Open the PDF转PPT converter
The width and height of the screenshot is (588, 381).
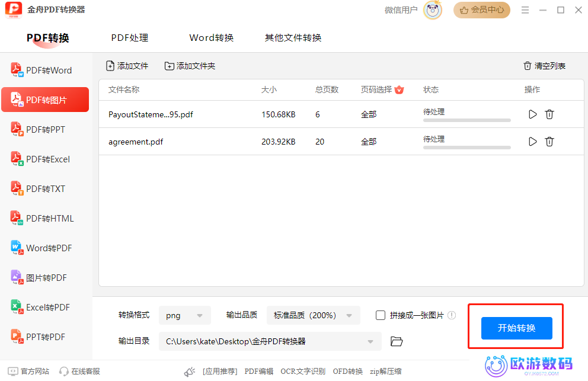tap(45, 129)
